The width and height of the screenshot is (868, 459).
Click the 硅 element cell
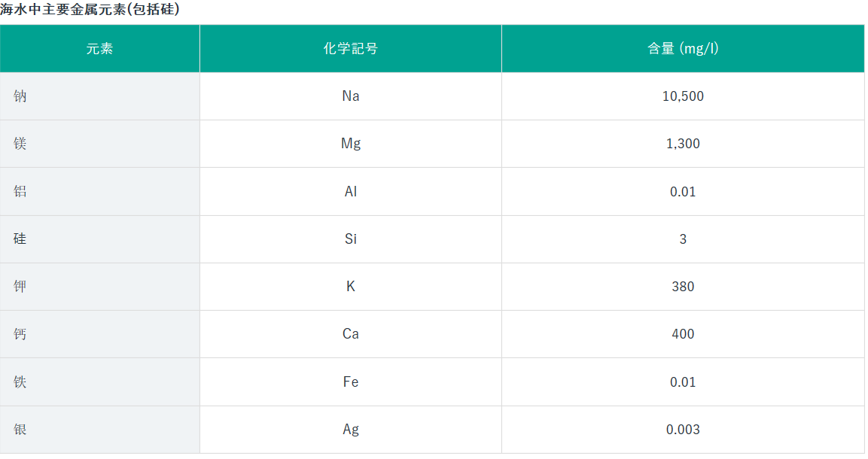tap(20, 239)
